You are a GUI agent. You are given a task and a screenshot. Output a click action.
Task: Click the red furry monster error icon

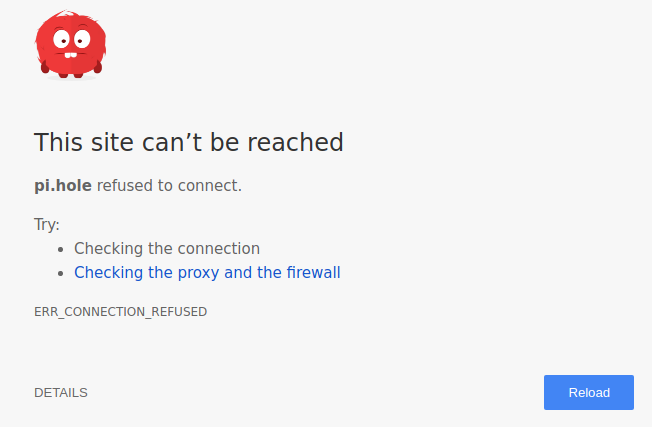(70, 44)
